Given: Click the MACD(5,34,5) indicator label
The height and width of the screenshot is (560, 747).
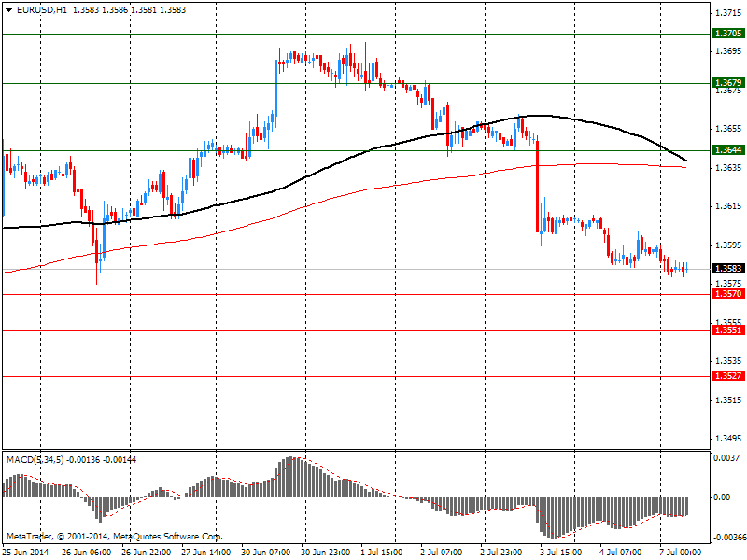Looking at the screenshot, I should [x=35, y=460].
